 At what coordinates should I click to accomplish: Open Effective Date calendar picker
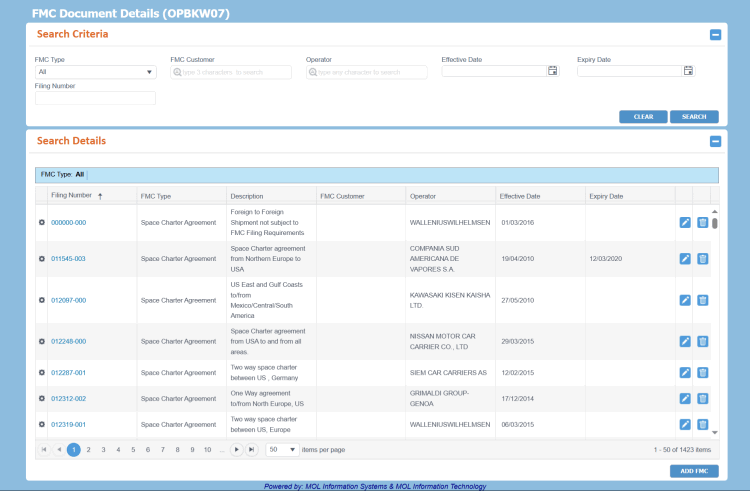[552, 71]
